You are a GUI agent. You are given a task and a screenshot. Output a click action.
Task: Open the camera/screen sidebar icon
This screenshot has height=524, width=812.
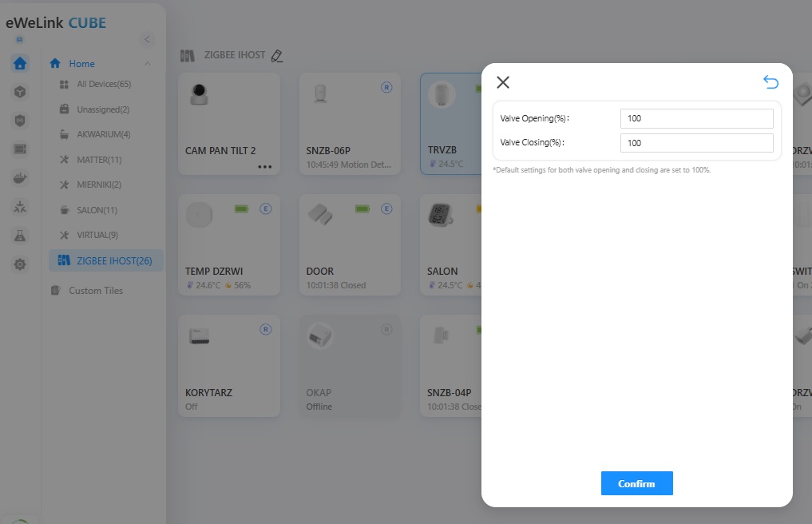(x=20, y=149)
